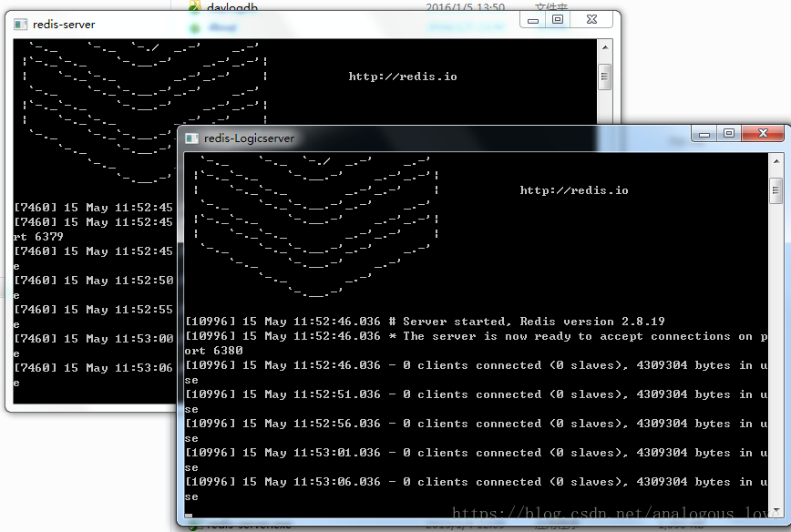Click the 11:52:51.036 log line
The width and height of the screenshot is (791, 532).
pos(477,394)
